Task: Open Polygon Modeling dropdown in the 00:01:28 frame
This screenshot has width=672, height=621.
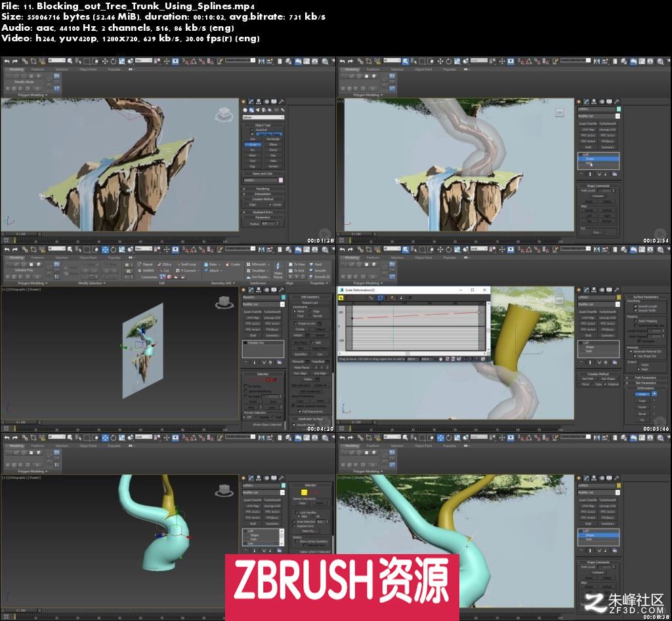Action: [32, 95]
